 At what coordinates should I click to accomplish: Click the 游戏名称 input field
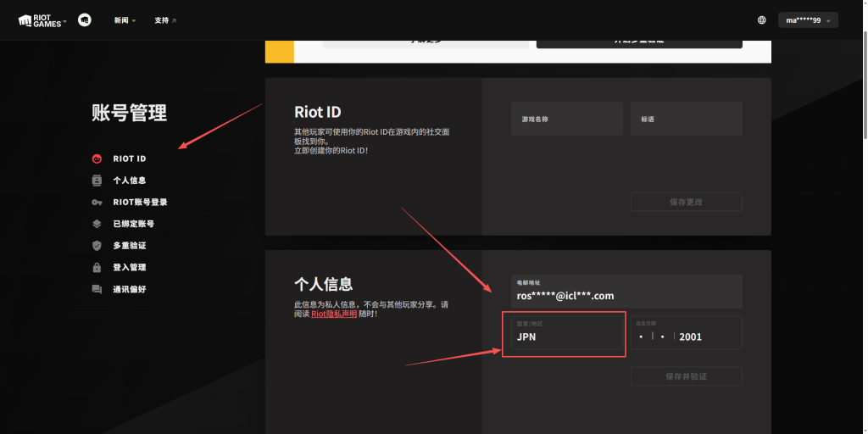[566, 120]
